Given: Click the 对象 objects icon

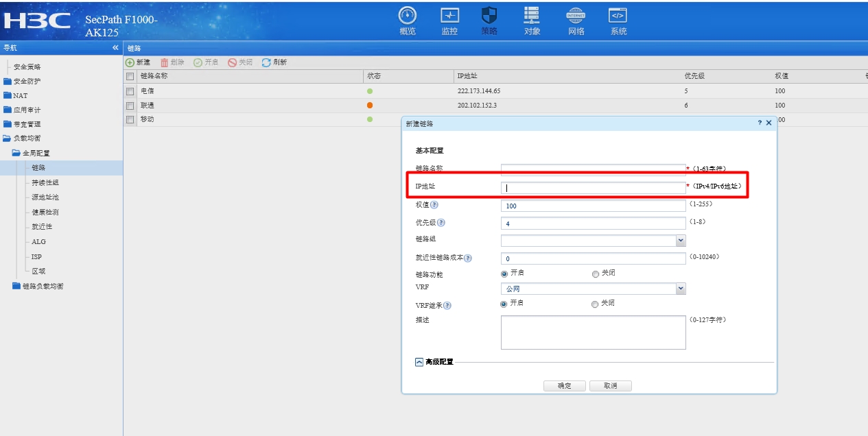Looking at the screenshot, I should coord(532,16).
